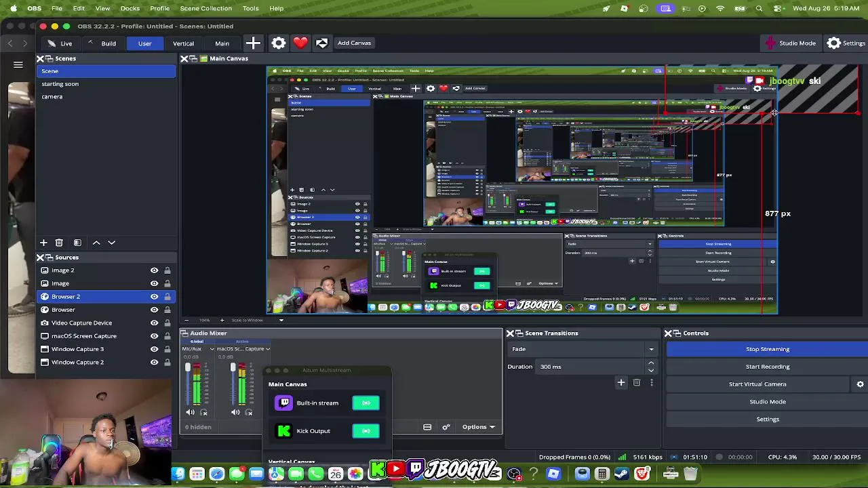Open the macOS Spotlight search icon

pyautogui.click(x=759, y=8)
